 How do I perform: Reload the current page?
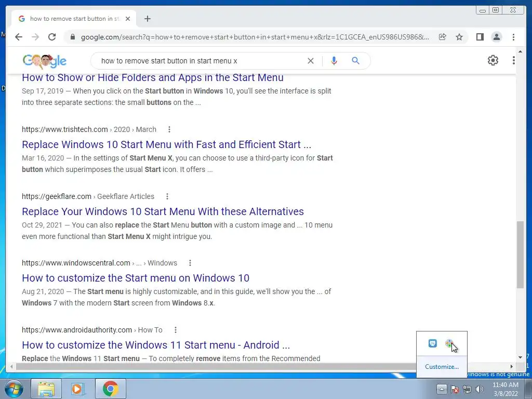tap(52, 37)
